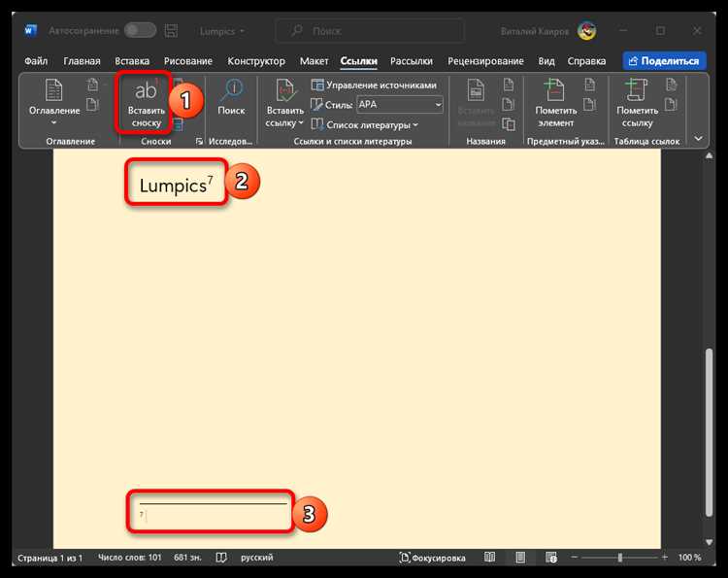
Task: Switch to the Макет tab
Action: pyautogui.click(x=314, y=61)
